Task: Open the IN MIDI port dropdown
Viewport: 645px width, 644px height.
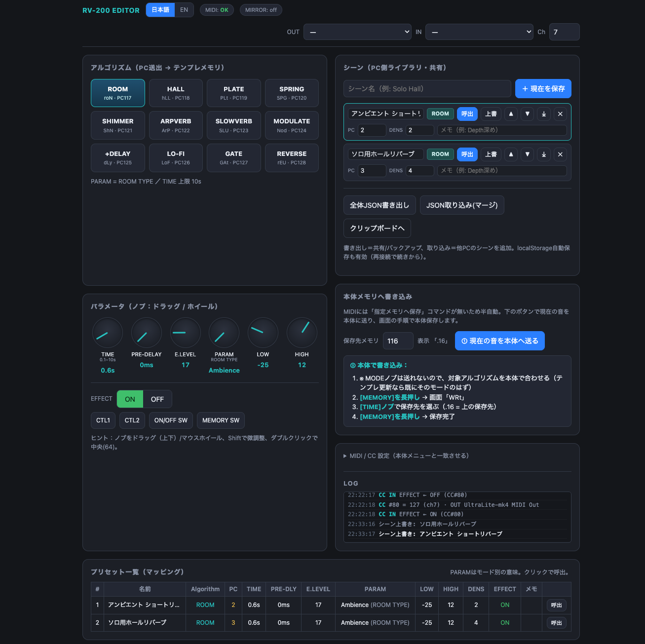Action: (479, 32)
